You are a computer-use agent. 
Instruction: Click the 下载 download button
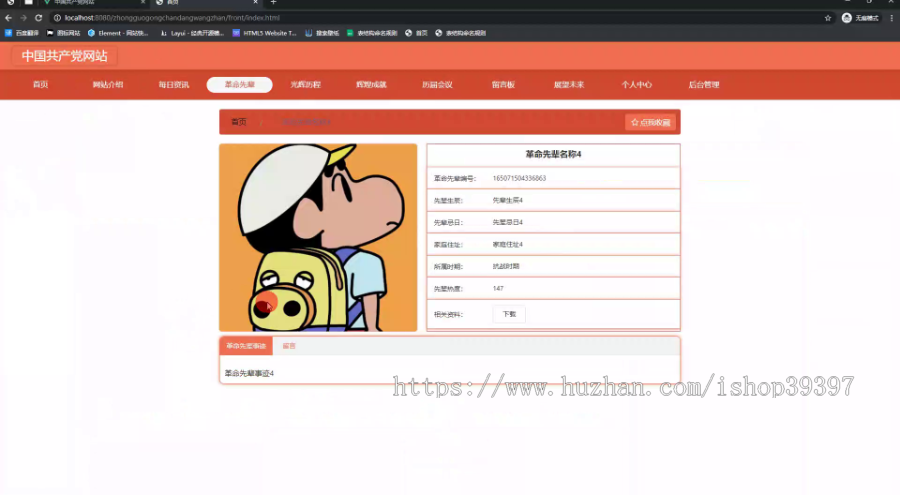point(509,314)
